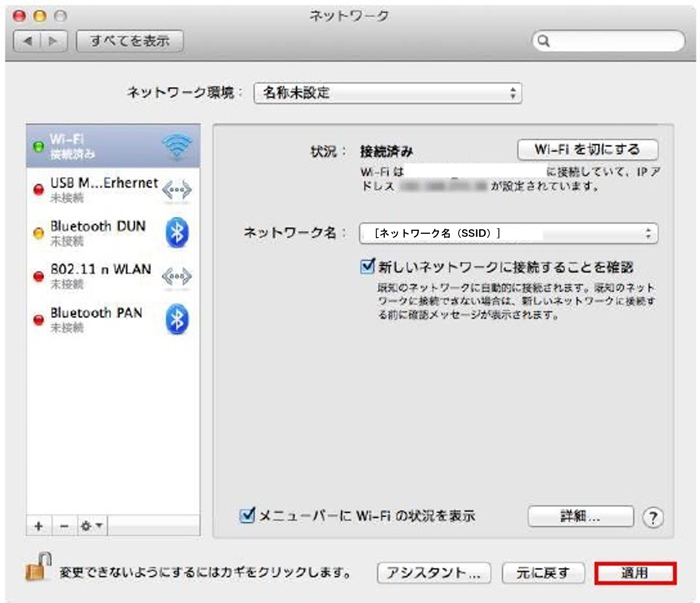Turn Wi-Fi off with the top-right button

[x=588, y=150]
